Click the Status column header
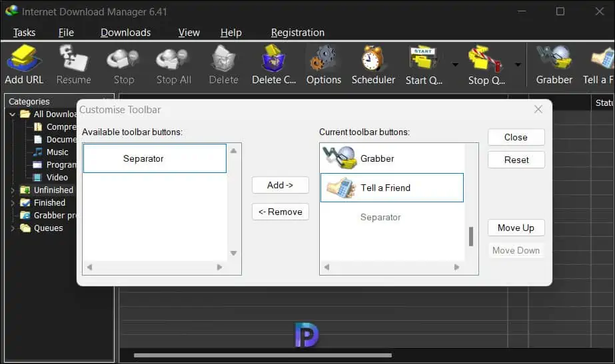 point(603,102)
